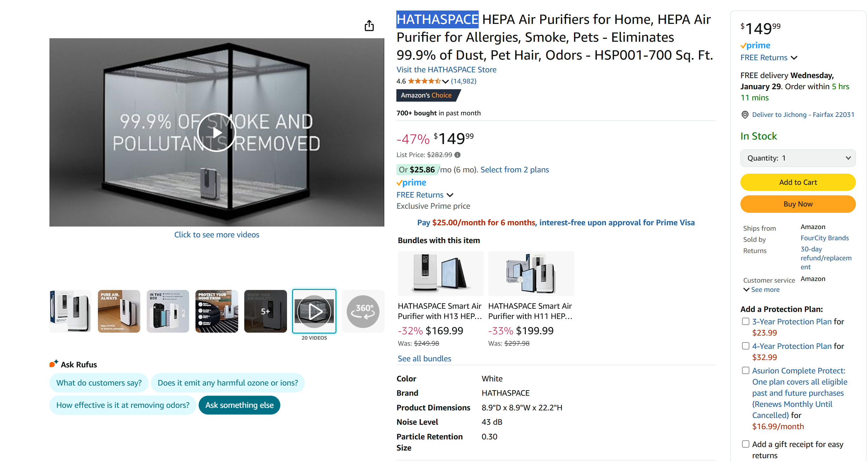
Task: Play the main product video
Action: [216, 132]
